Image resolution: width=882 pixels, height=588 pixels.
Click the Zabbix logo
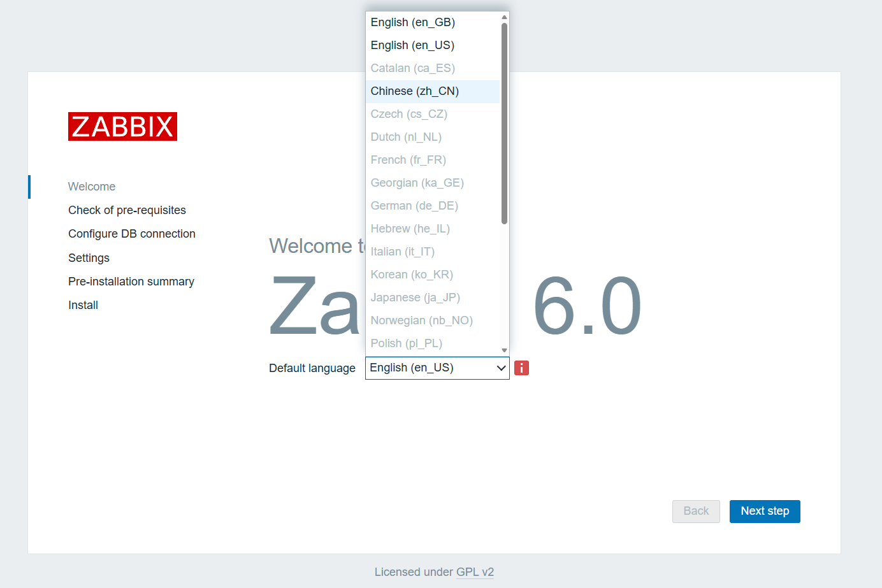tap(122, 127)
